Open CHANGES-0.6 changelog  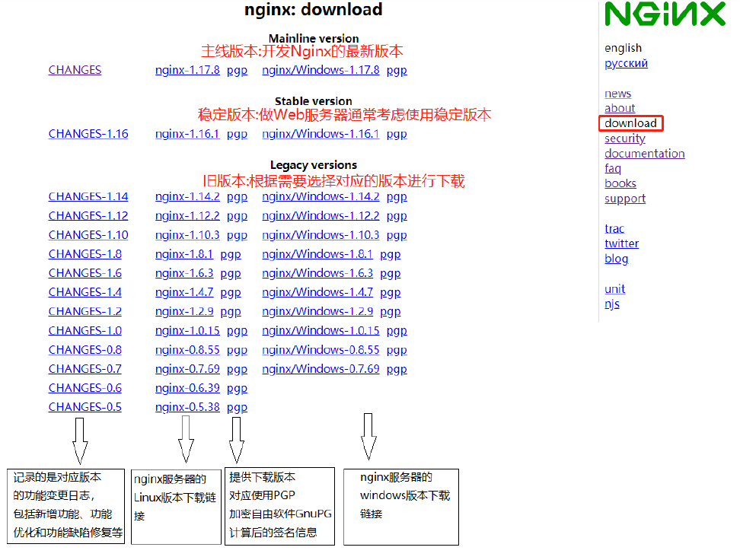pos(85,388)
